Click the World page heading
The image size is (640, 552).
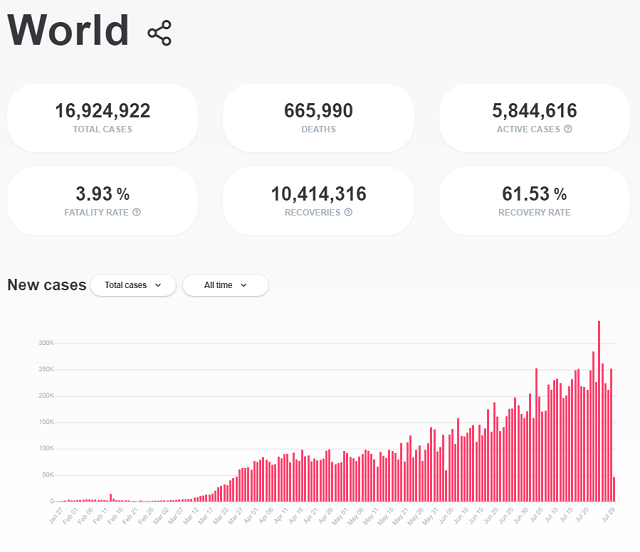click(x=69, y=30)
